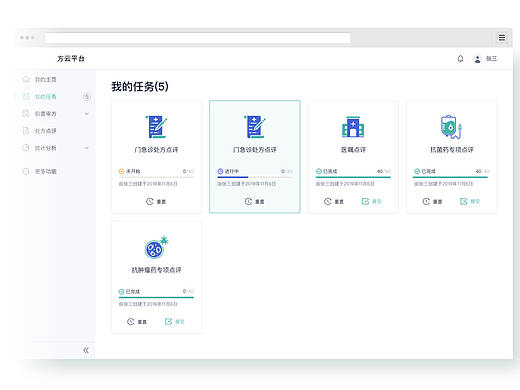Click the 张三 username text

point(491,59)
